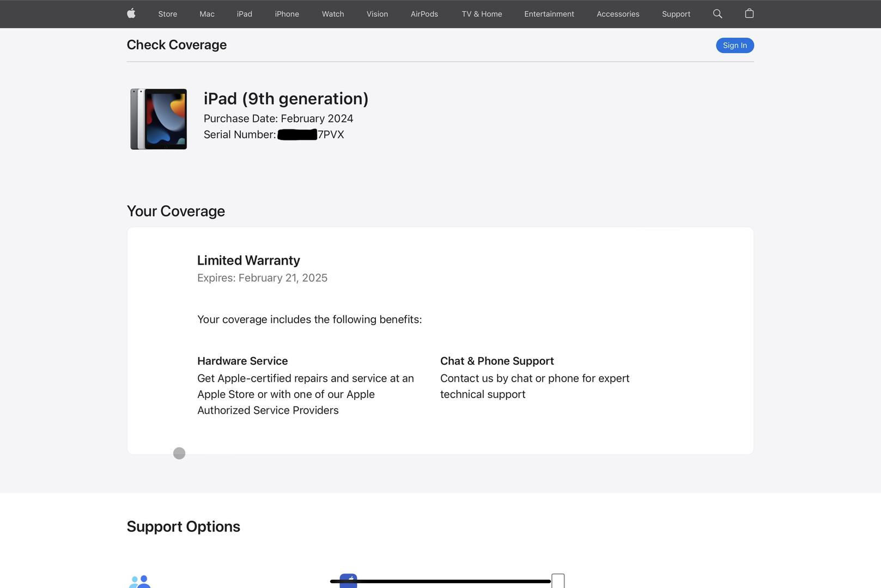Click the Support Options heading
The image size is (881, 588).
pos(184,526)
